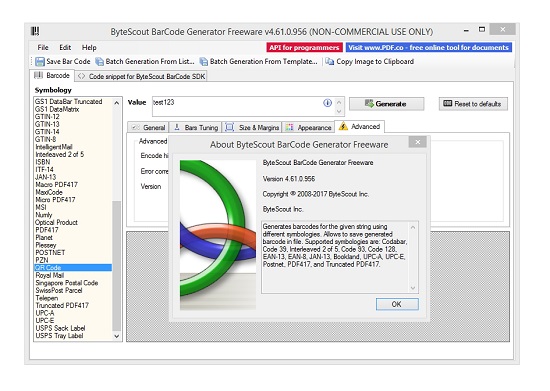Viewport: 550px width, 391px height.
Task: Copy Image to Clipboard
Action: tap(370, 62)
